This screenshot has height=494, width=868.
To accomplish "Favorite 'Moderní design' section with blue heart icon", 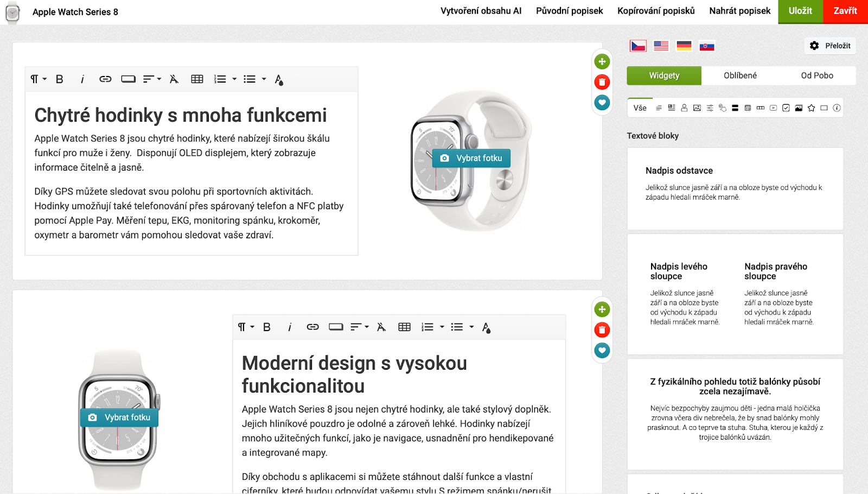I will 602,350.
